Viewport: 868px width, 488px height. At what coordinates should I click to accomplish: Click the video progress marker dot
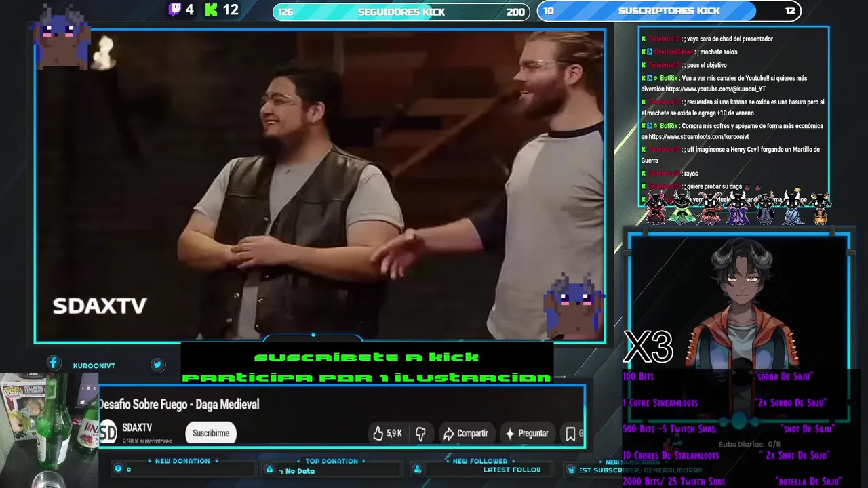313,335
